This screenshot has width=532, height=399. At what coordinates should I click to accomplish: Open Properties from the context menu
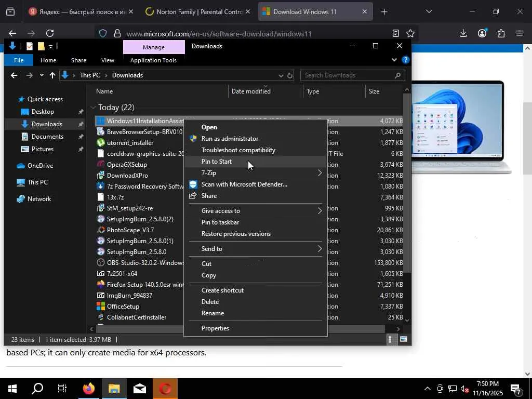[x=215, y=328]
